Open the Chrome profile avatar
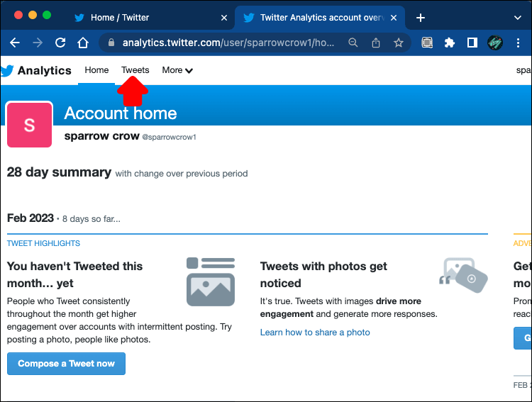This screenshot has width=532, height=402. click(x=494, y=43)
